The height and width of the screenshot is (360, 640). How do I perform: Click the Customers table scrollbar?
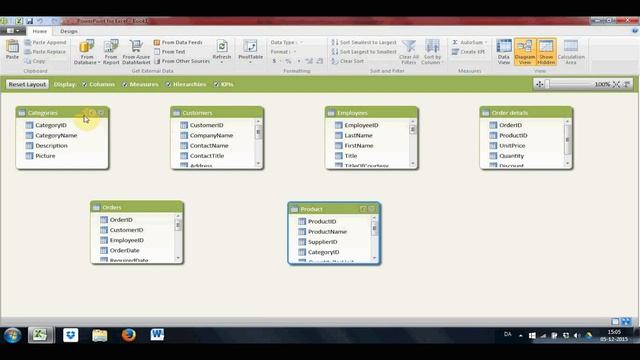[258, 142]
